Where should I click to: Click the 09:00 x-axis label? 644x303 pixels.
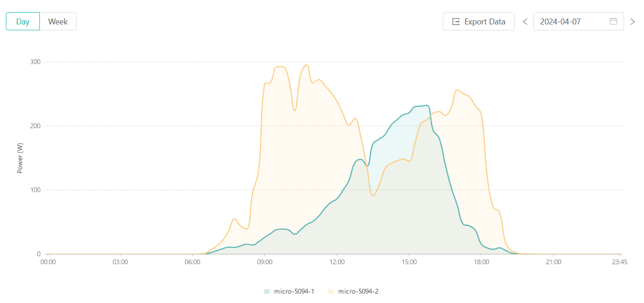(x=264, y=262)
